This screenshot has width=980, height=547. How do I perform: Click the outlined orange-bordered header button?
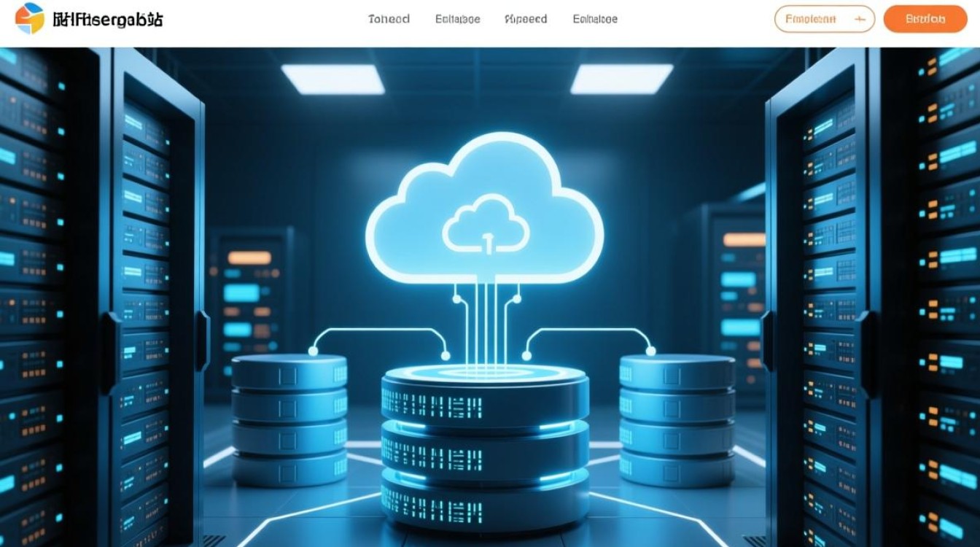(x=823, y=20)
